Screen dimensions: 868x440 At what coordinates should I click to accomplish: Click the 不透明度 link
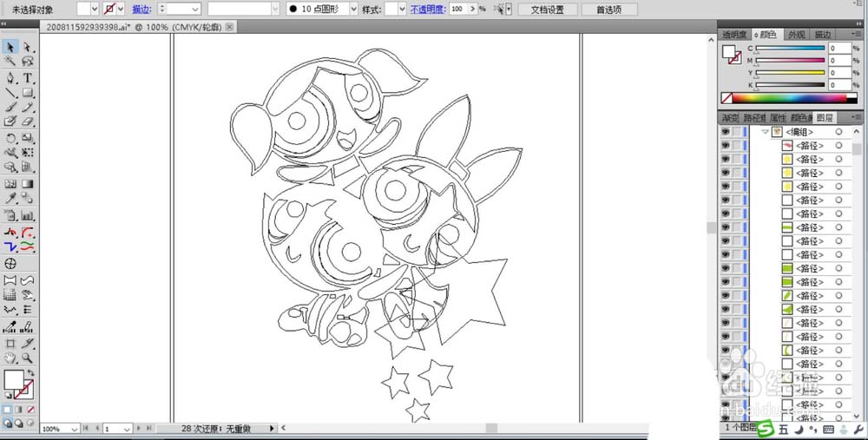coord(428,9)
